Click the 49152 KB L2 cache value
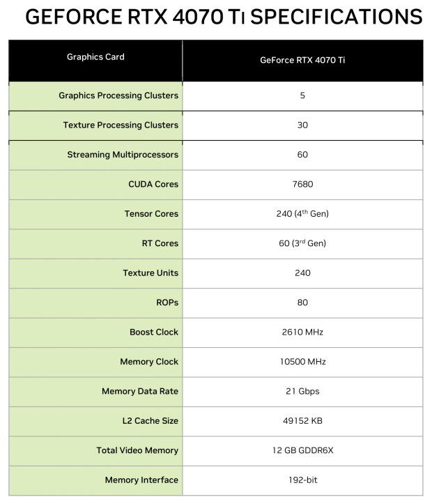This screenshot has width=432, height=504. coord(302,421)
